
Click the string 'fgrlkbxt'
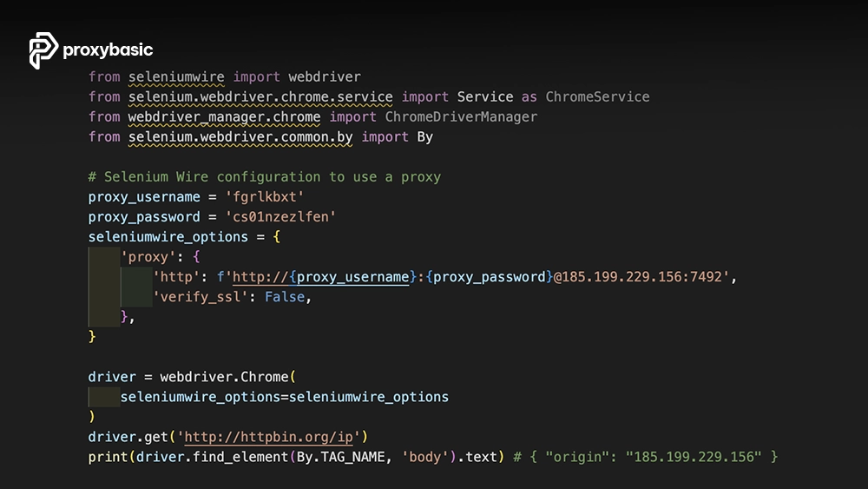(x=265, y=197)
